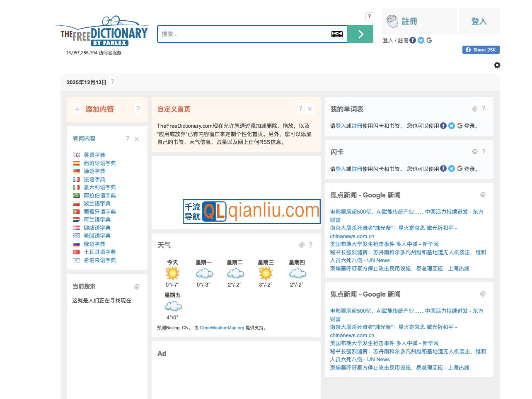532x399 pixels.
Task: Click the UK flag beside 英语字典
Action: 76,155
